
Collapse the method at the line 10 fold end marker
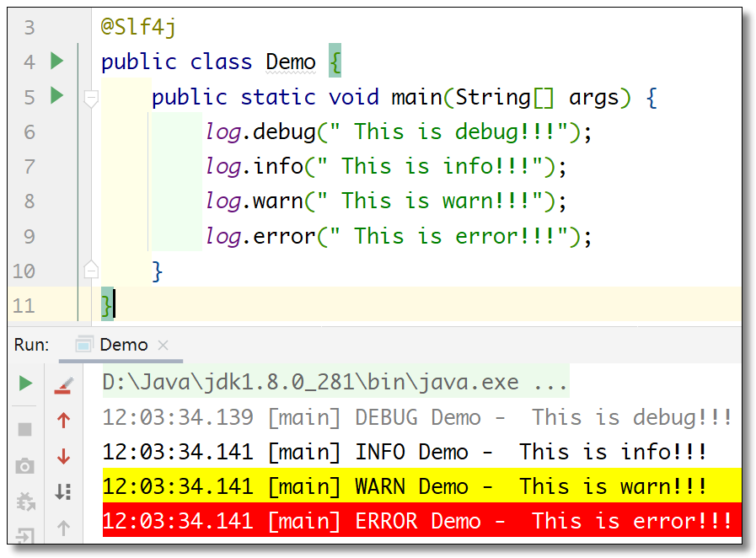[x=91, y=269]
